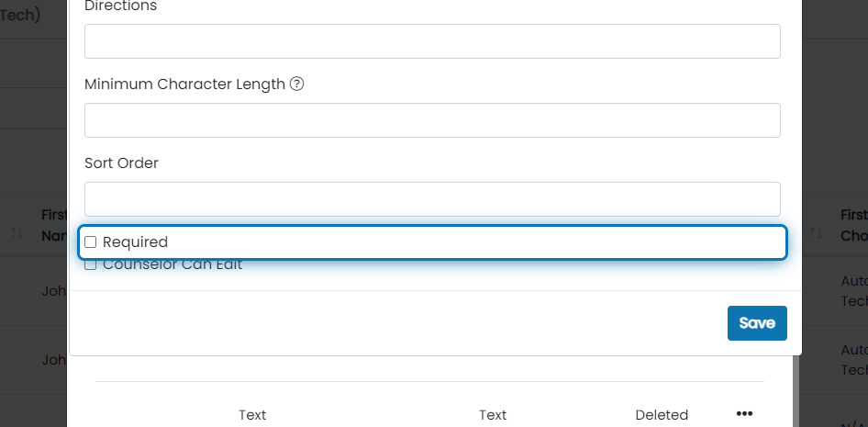Click the Minimum Character Length label

184,84
